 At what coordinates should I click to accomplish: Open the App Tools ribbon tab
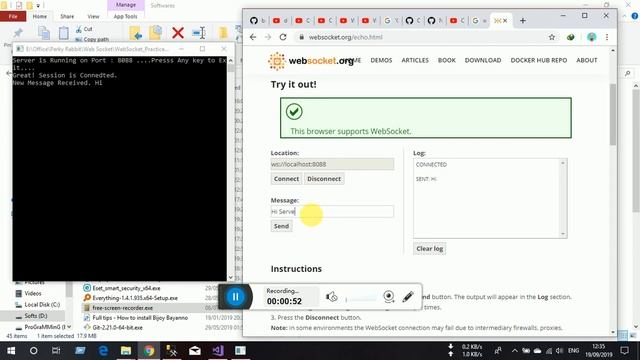click(125, 16)
